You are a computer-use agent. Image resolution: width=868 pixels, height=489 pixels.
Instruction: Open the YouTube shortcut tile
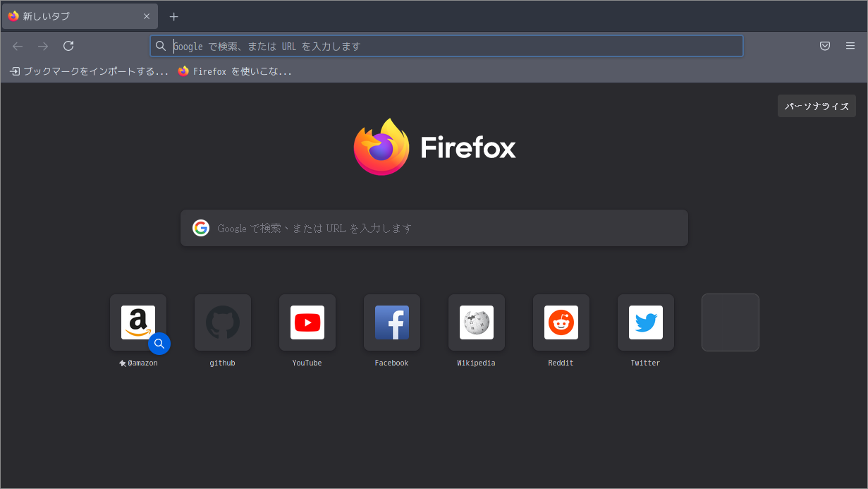[307, 322]
